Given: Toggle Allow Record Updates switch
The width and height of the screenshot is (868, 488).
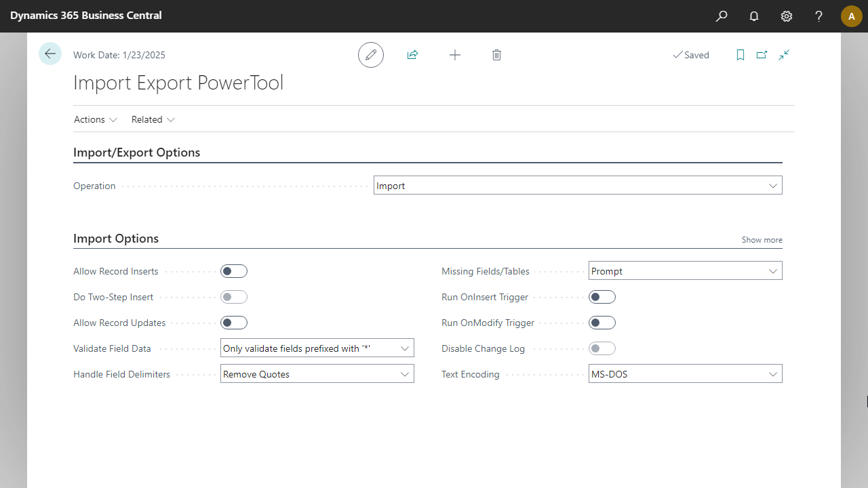Looking at the screenshot, I should 234,323.
